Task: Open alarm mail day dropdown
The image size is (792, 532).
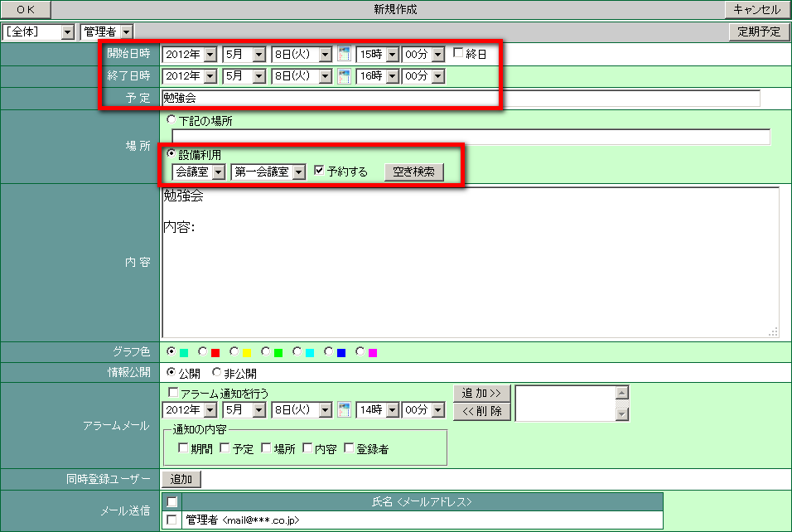Action: (x=302, y=409)
